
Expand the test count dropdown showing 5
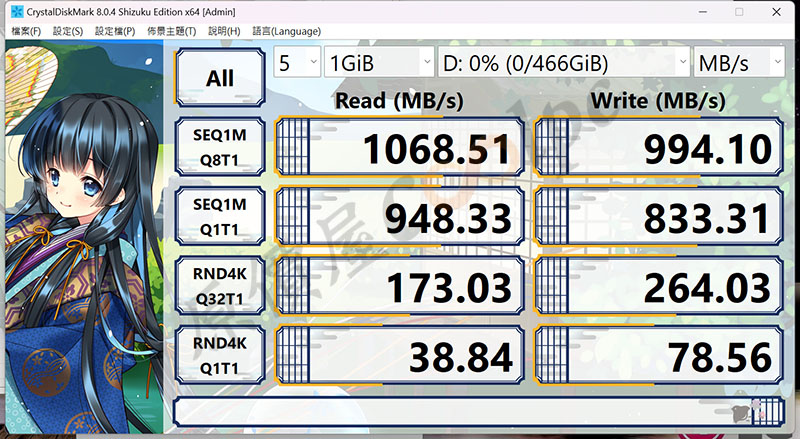[x=297, y=63]
